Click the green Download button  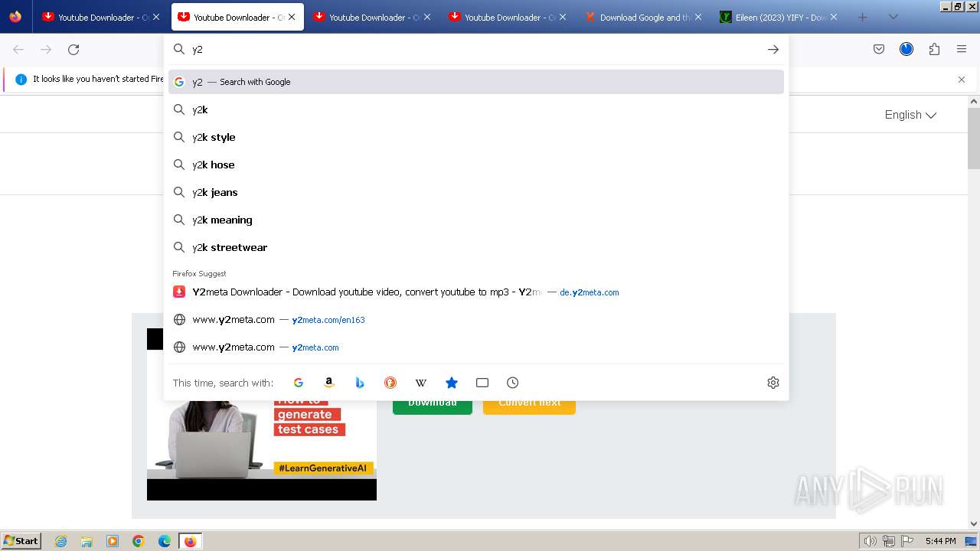[433, 407]
